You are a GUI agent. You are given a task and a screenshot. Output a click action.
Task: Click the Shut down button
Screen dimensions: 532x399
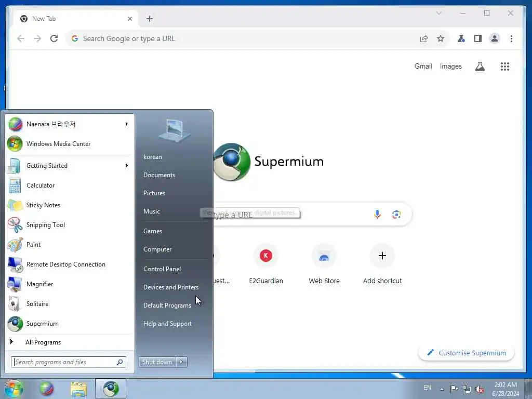[157, 362]
